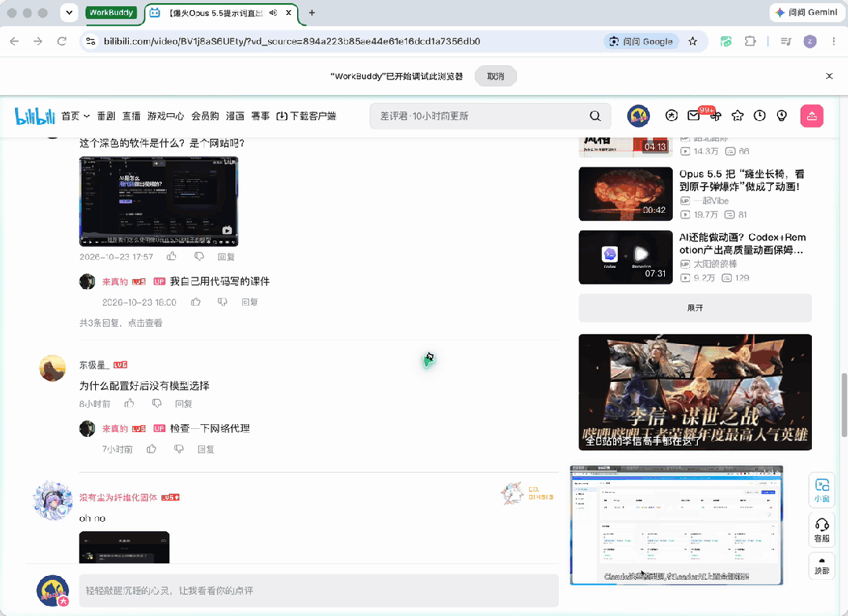
Task: Click the pink upload button in header
Action: click(812, 115)
